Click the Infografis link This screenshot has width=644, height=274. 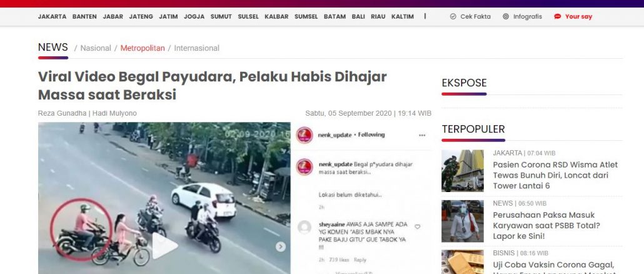(x=528, y=17)
